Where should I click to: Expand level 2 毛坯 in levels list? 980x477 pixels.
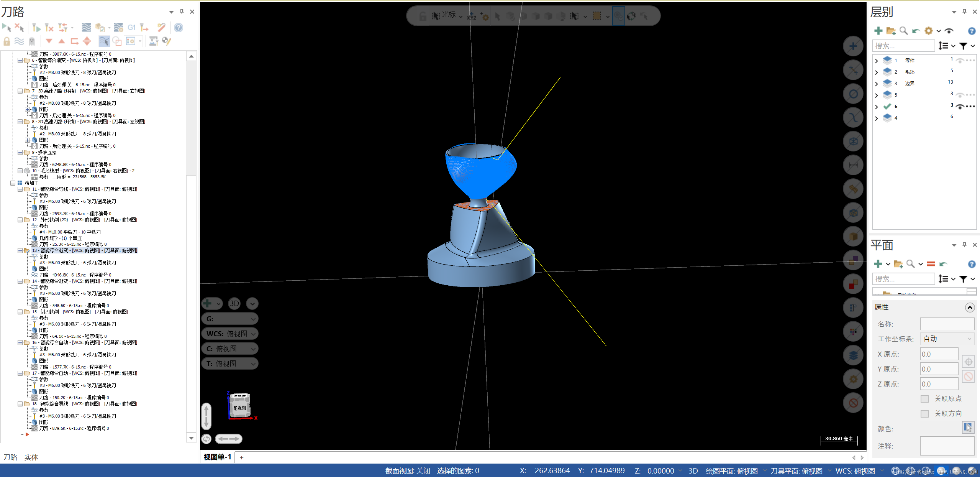(877, 72)
